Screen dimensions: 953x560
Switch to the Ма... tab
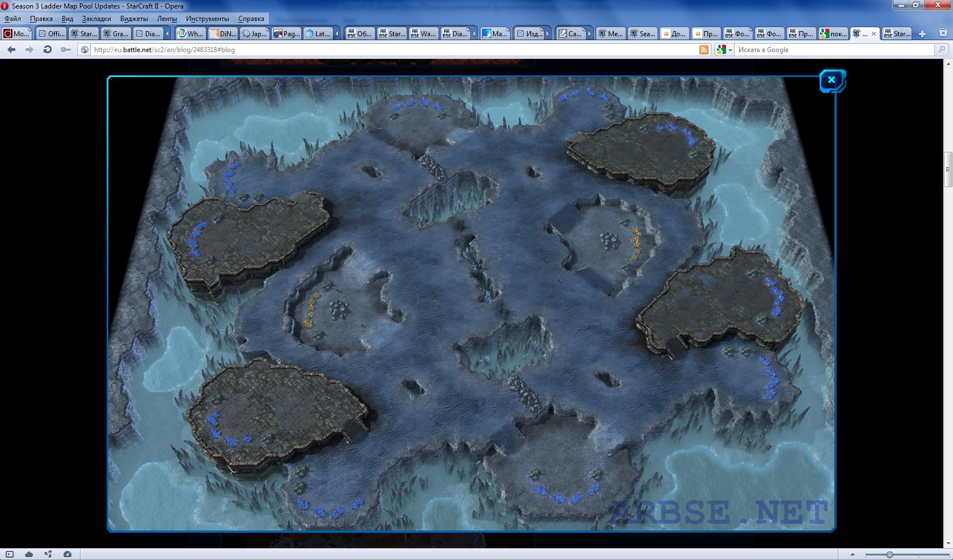(x=495, y=34)
